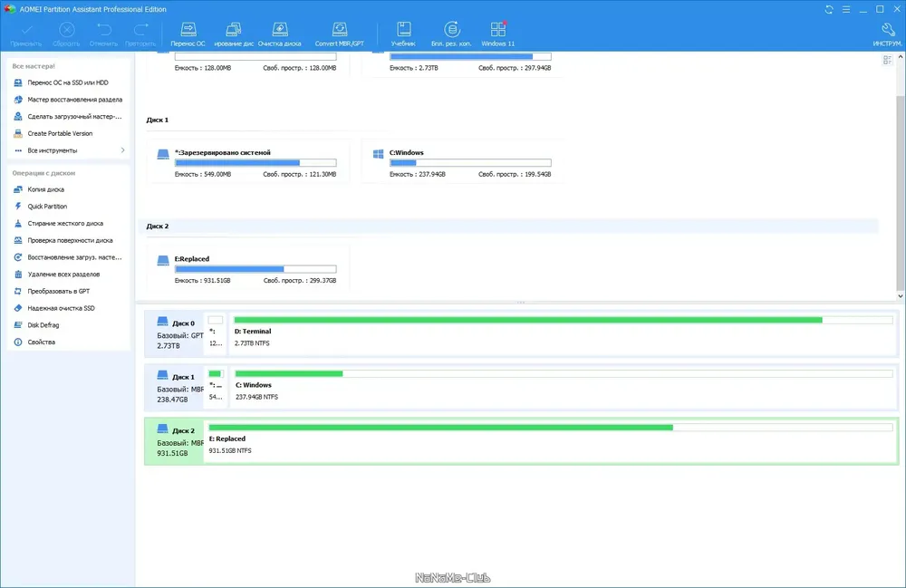Screen dimensions: 906x588
Task: Click blue usage bar of E:Replaced card
Action: tap(255, 269)
